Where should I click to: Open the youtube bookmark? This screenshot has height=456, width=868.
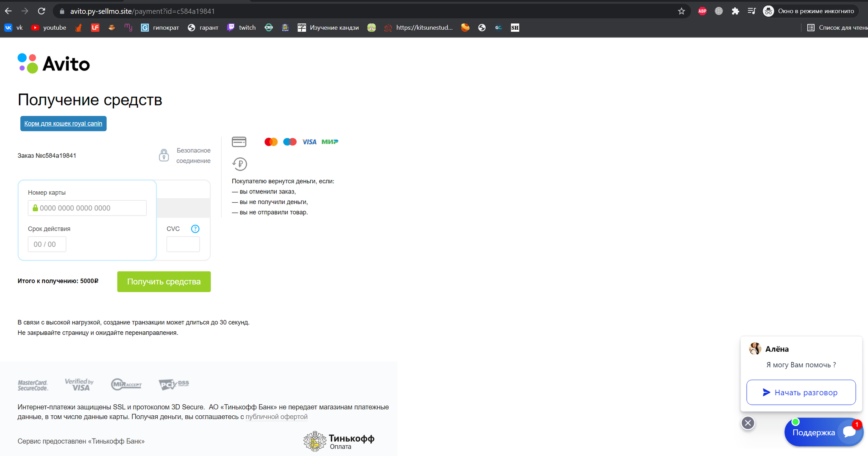click(x=49, y=28)
